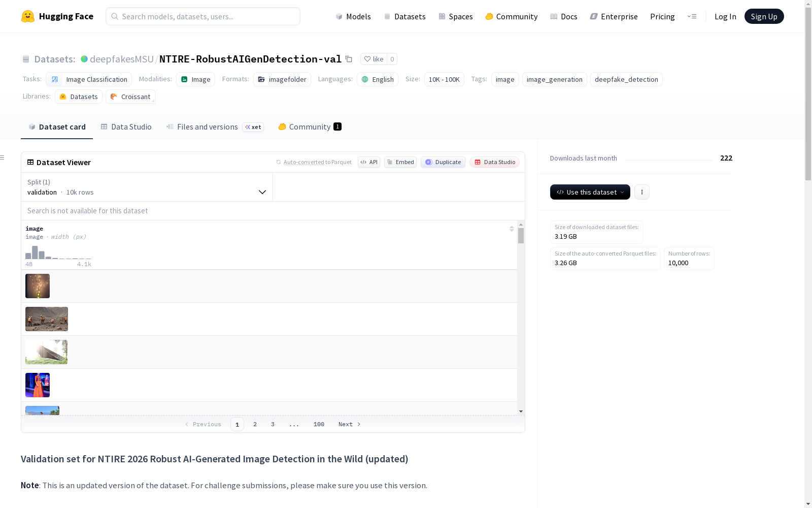The height and width of the screenshot is (508, 812).
Task: Open the dataset Community tab
Action: click(x=310, y=127)
